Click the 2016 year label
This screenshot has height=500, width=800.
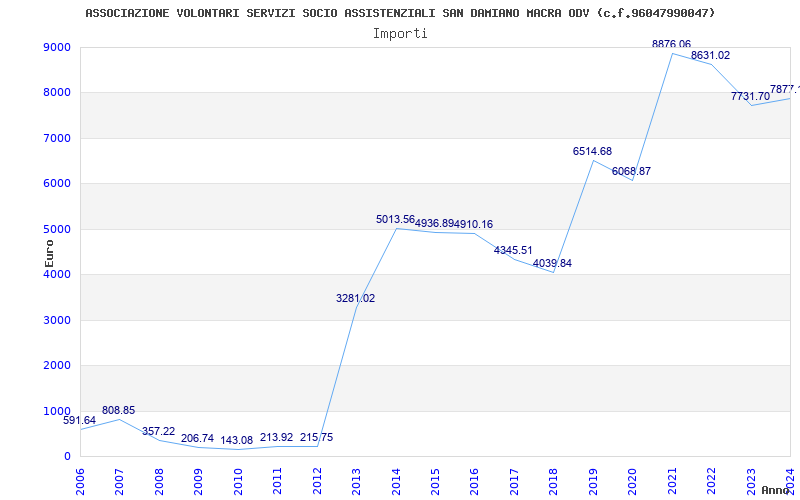click(474, 481)
